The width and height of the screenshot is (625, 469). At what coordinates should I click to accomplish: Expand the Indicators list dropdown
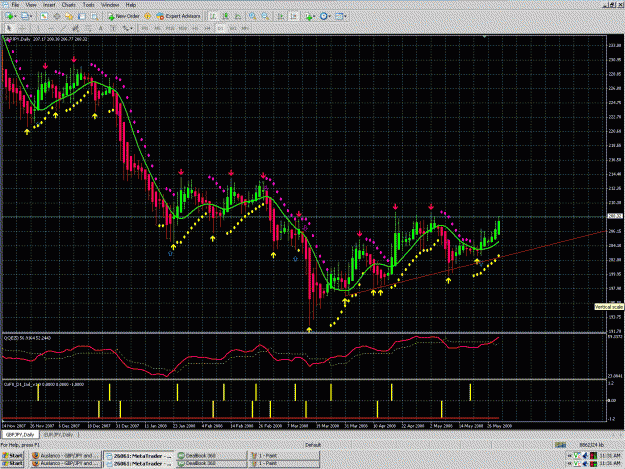314,16
